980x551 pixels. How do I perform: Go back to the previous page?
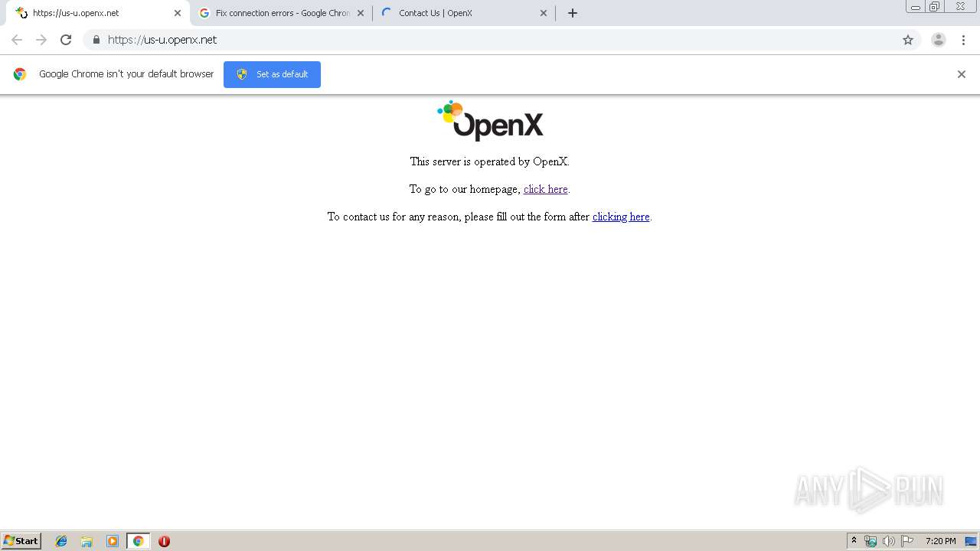click(x=17, y=40)
